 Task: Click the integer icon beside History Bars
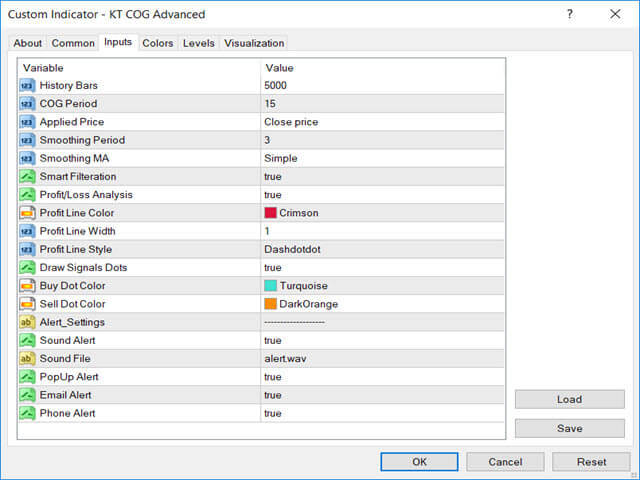tap(27, 86)
